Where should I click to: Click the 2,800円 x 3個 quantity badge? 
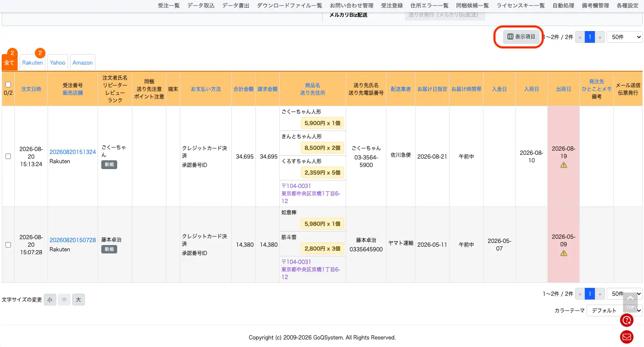[322, 248]
